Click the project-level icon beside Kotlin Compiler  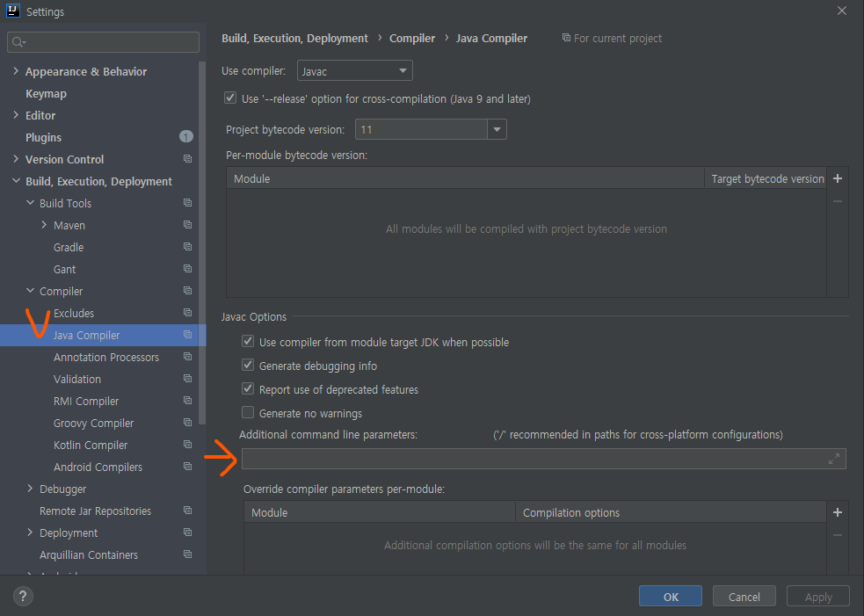[187, 445]
